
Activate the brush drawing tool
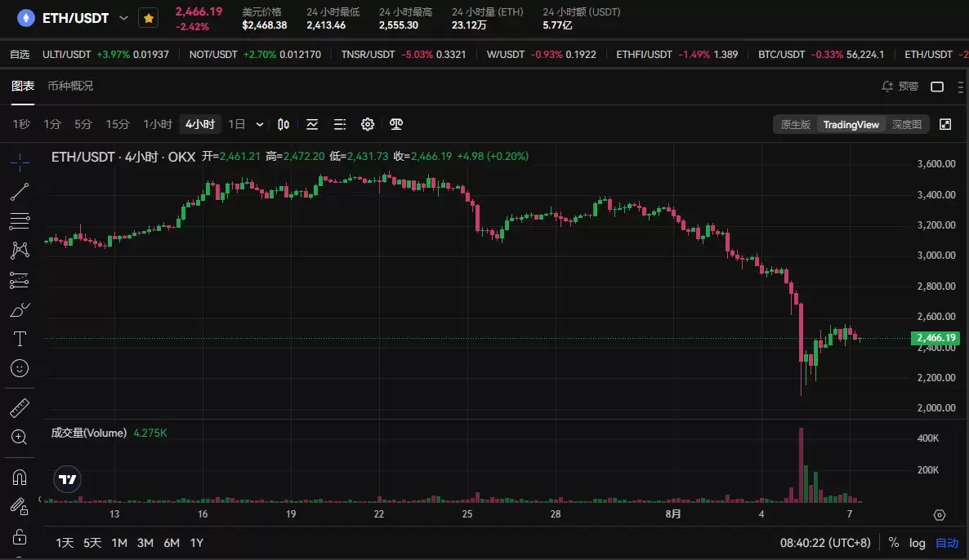pyautogui.click(x=20, y=310)
